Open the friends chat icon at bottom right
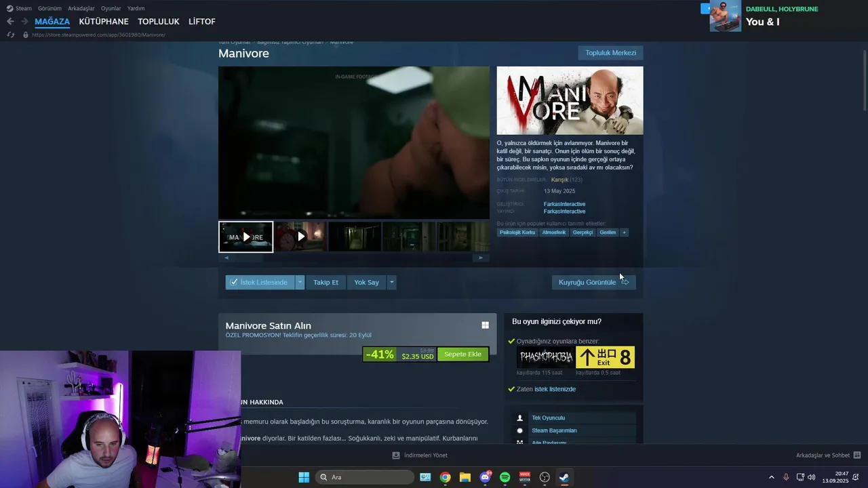Image resolution: width=868 pixels, height=488 pixels. (857, 455)
